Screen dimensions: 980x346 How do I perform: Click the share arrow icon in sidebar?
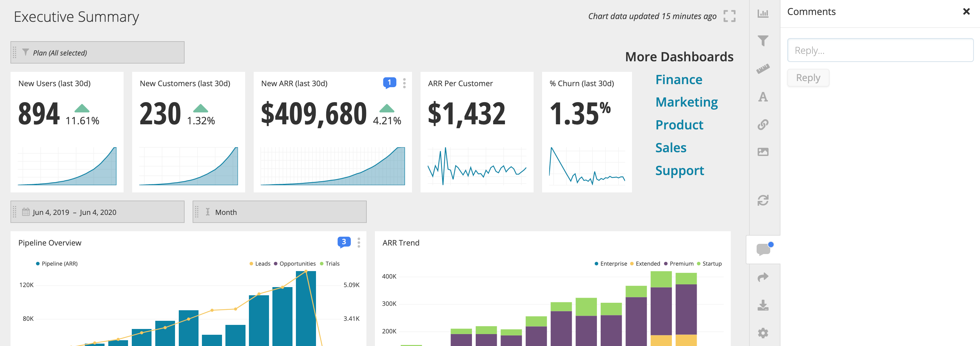coord(763,277)
